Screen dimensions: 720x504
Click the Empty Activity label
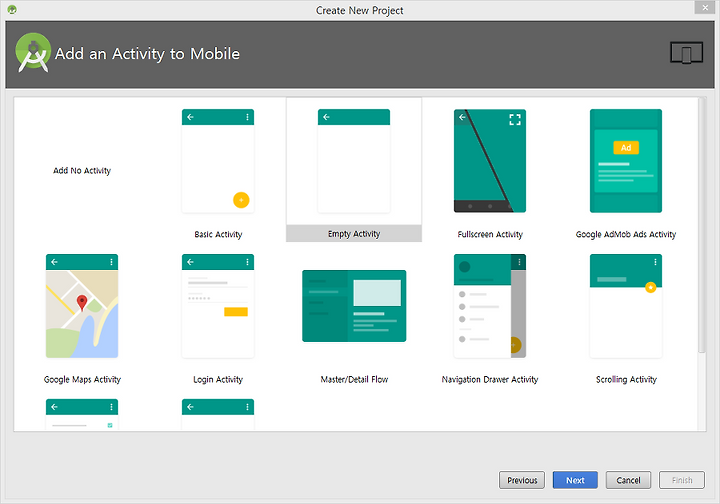pos(354,234)
